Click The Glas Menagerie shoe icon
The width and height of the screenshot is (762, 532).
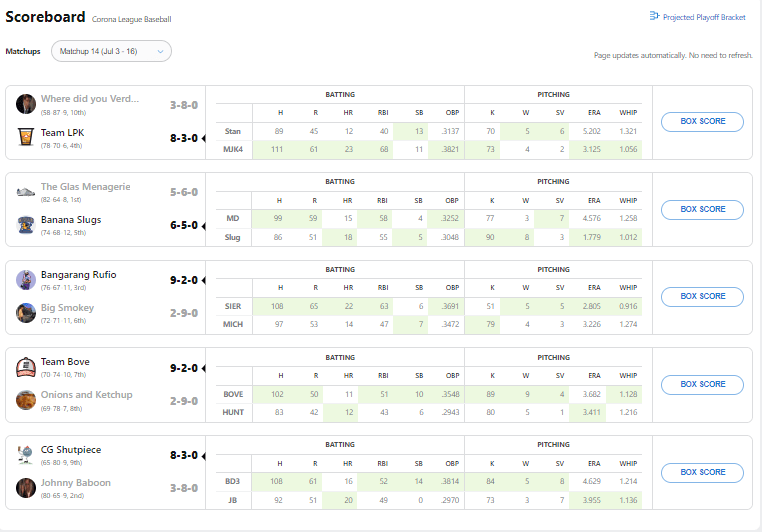point(26,192)
